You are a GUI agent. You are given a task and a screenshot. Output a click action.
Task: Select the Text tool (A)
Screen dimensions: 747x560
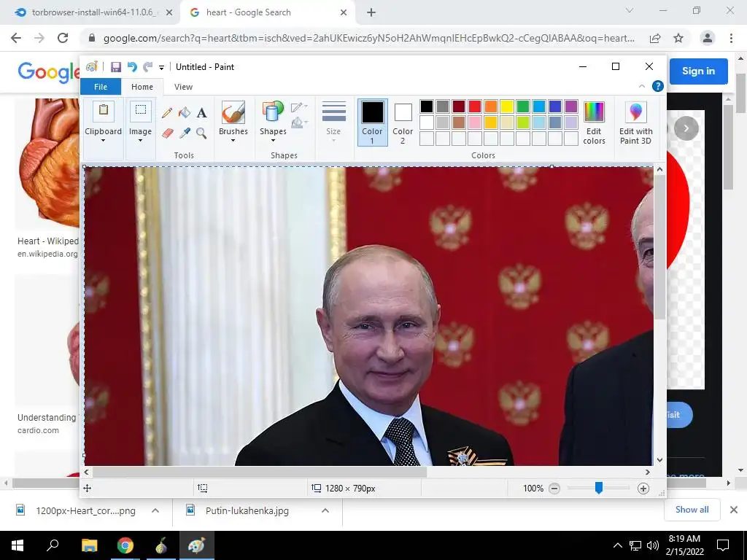click(x=201, y=113)
